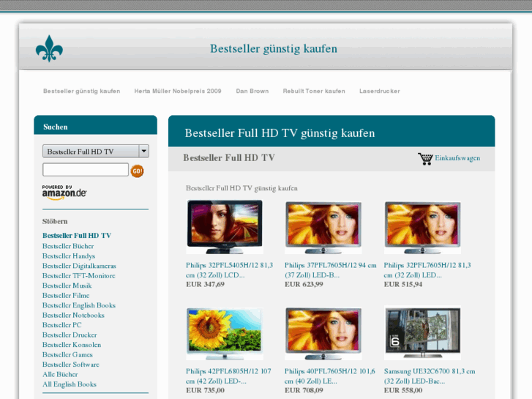Viewport: 532px width, 399px height.
Task: Open the Bestseller günstig kaufen nav item
Action: click(x=81, y=91)
